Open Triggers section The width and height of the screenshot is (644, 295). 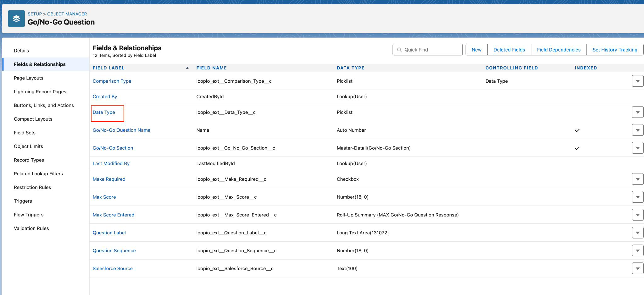point(23,201)
